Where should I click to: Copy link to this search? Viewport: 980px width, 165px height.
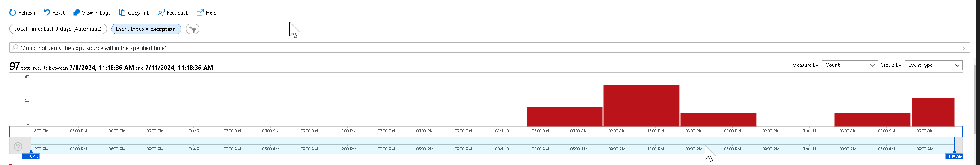tap(134, 13)
